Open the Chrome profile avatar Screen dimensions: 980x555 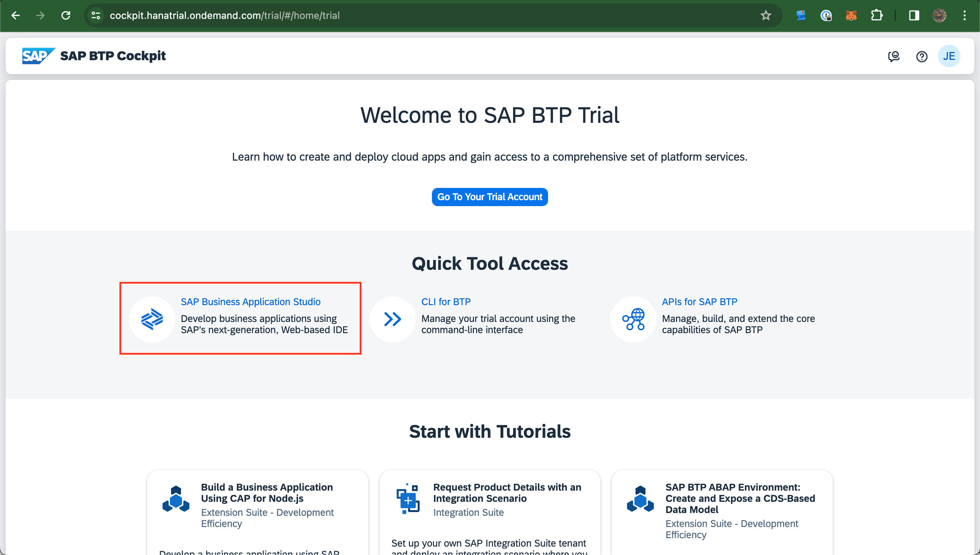(939, 15)
